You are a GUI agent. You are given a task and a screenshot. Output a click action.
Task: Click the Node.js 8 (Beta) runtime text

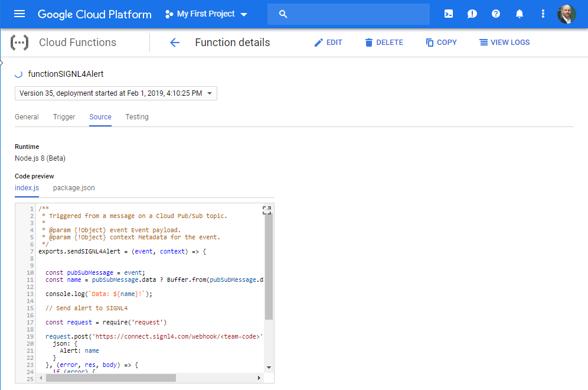(40, 158)
